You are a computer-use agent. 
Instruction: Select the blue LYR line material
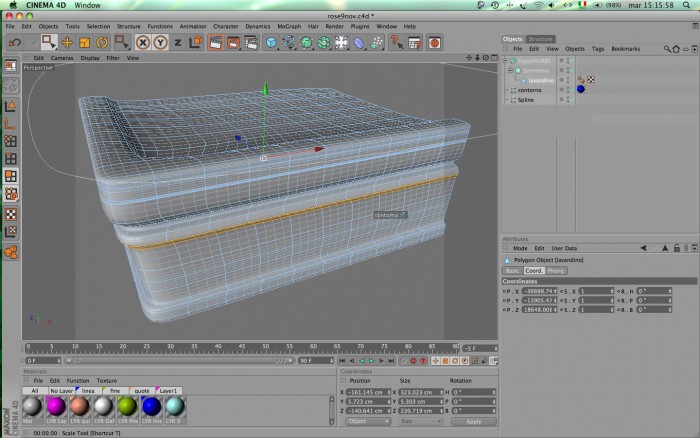[151, 406]
